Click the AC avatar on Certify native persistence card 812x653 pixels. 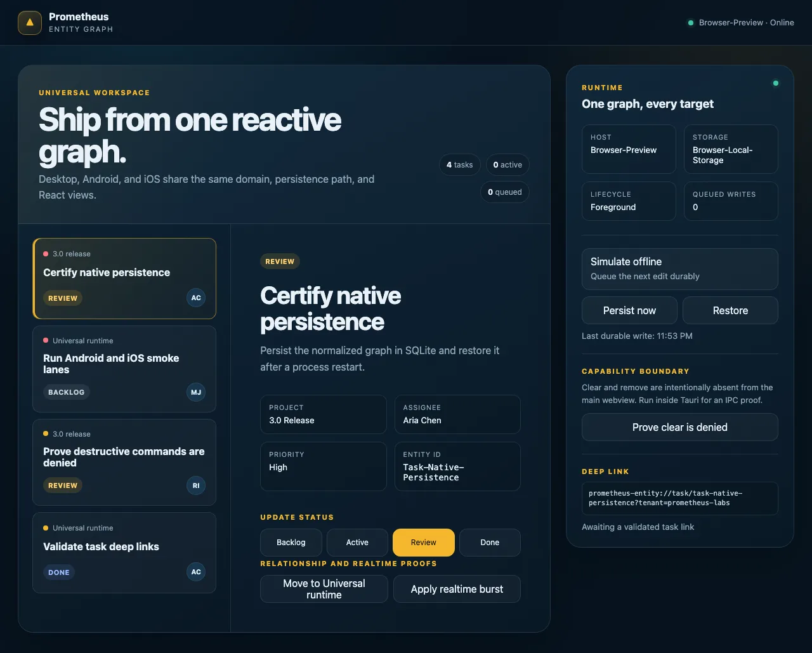tap(196, 298)
